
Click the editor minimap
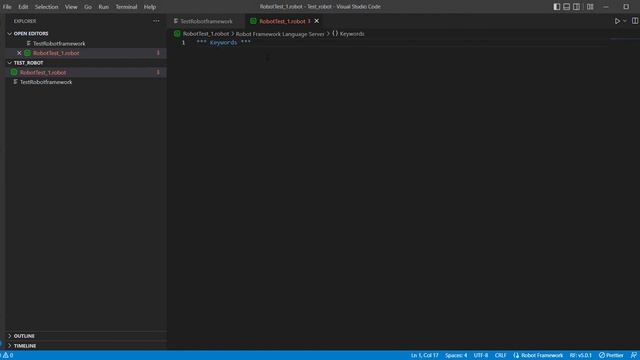[623, 40]
